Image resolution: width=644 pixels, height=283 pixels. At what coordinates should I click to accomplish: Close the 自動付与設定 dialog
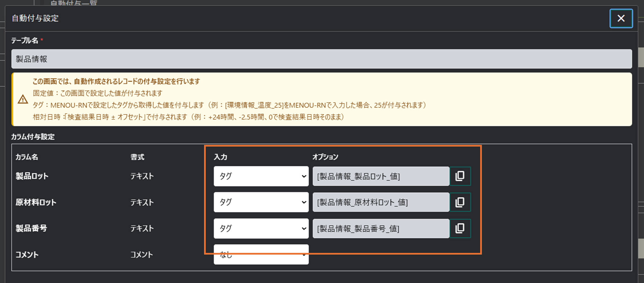tap(621, 19)
